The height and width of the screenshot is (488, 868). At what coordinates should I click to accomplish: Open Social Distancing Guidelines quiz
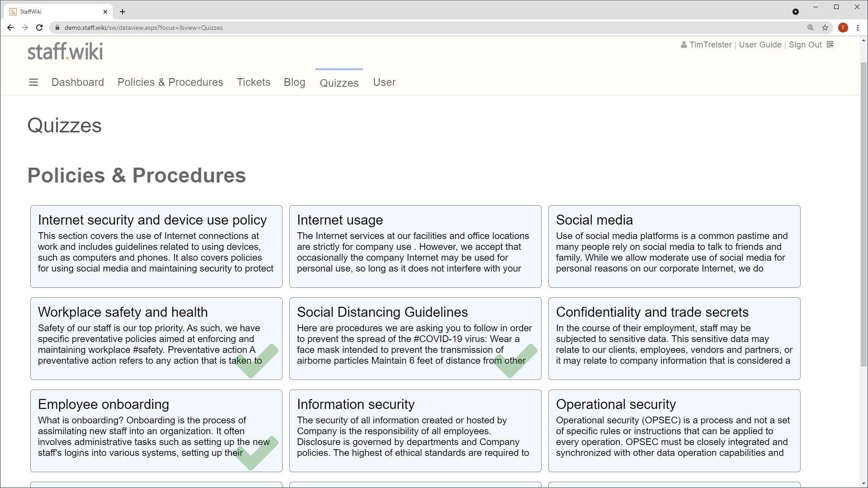[x=415, y=339]
